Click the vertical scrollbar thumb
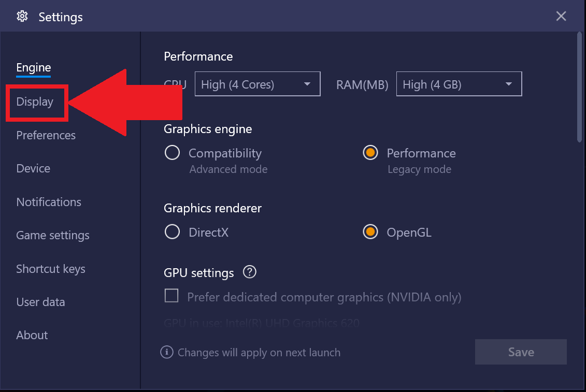Image resolution: width=586 pixels, height=392 pixels. (579, 87)
